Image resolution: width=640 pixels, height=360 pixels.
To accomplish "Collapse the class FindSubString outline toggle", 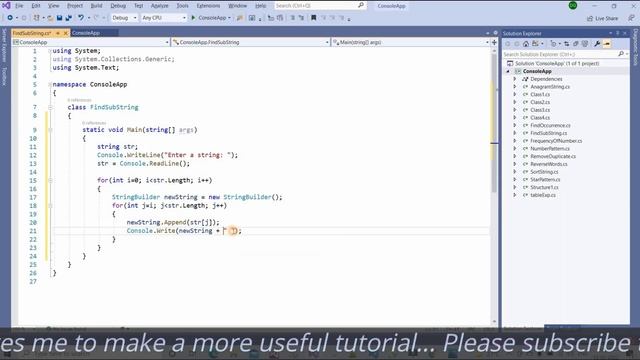I will [x=50, y=107].
